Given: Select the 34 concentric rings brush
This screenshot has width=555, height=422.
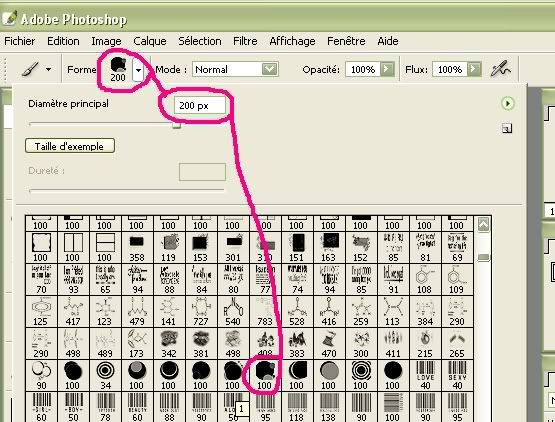Looking at the screenshot, I should [105, 375].
